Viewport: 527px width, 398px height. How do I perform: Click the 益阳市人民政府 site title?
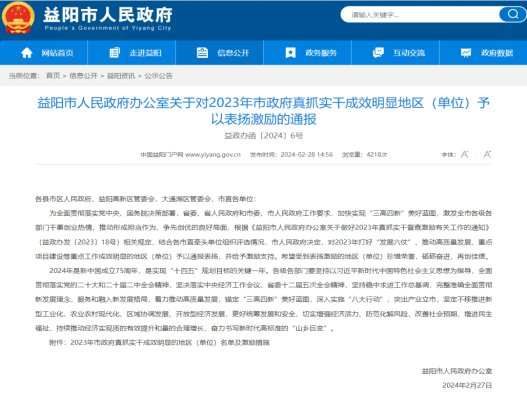pos(108,15)
